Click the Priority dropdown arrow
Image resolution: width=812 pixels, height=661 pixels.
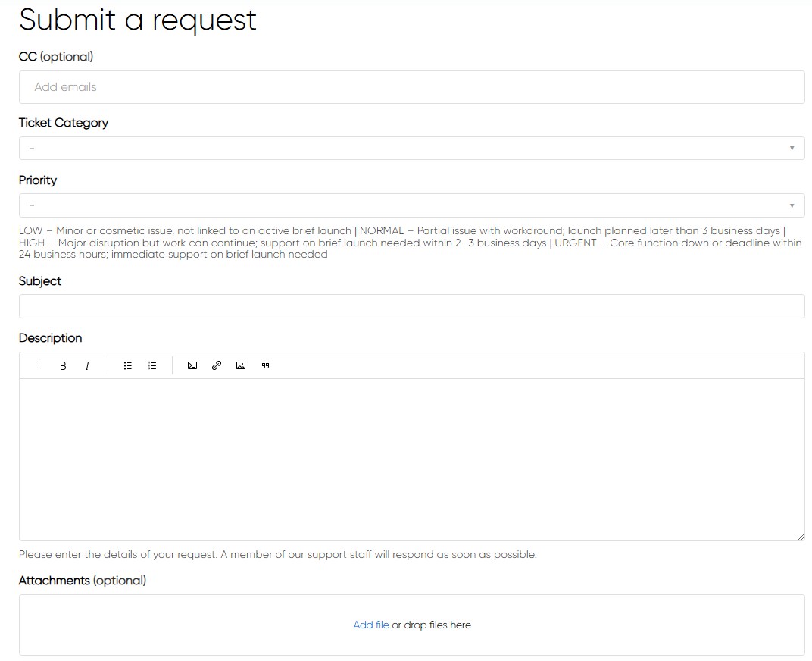792,205
